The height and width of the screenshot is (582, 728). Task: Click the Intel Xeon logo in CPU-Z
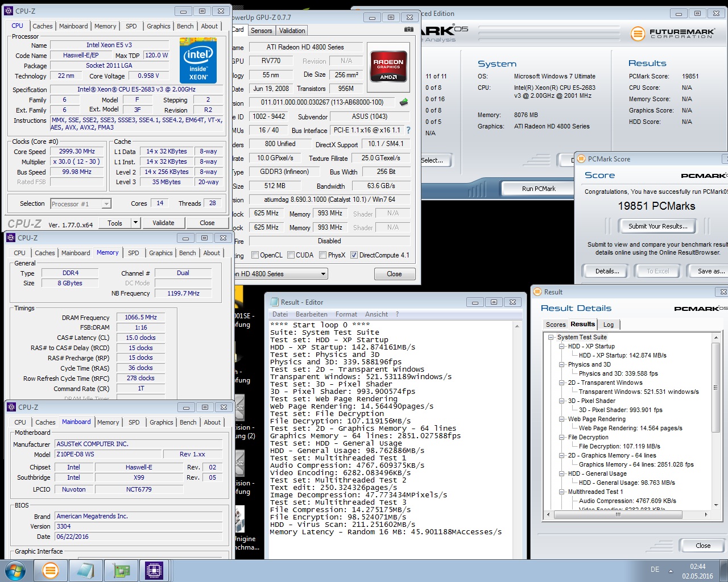point(198,60)
